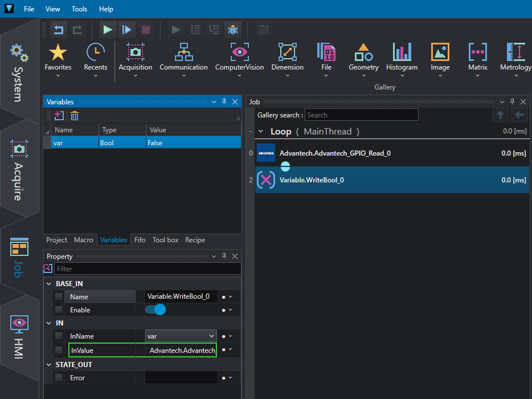The image size is (532, 399).
Task: Open the Tools menu
Action: 80,9
